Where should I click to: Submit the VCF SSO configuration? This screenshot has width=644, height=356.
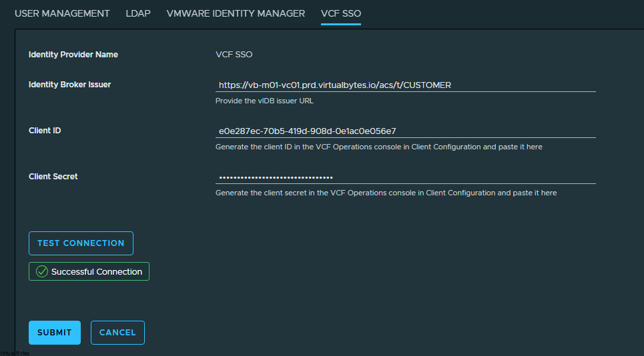[x=55, y=333]
